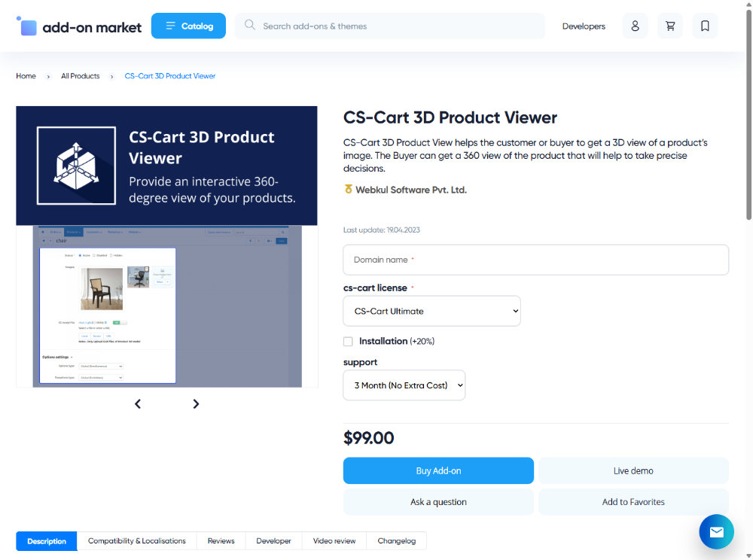Open the Changelog tab
The width and height of the screenshot is (753, 560).
tap(396, 541)
